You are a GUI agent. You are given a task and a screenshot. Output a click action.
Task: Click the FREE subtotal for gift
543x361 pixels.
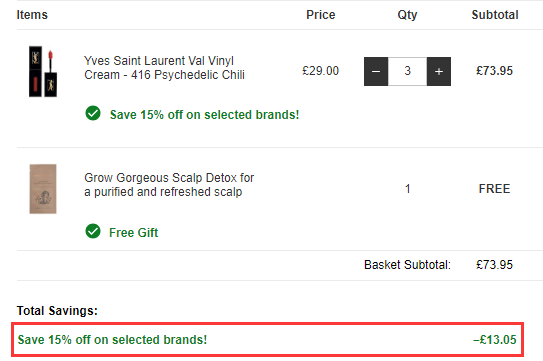tap(494, 189)
